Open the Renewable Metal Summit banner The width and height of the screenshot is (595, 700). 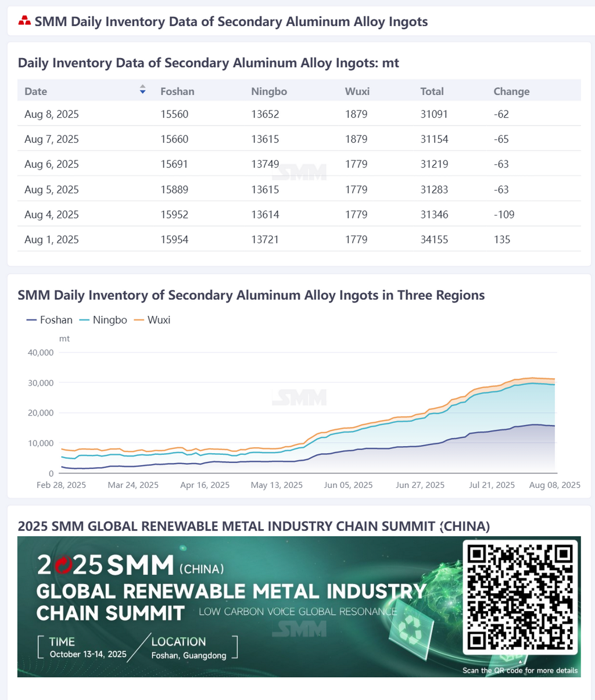pos(299,606)
